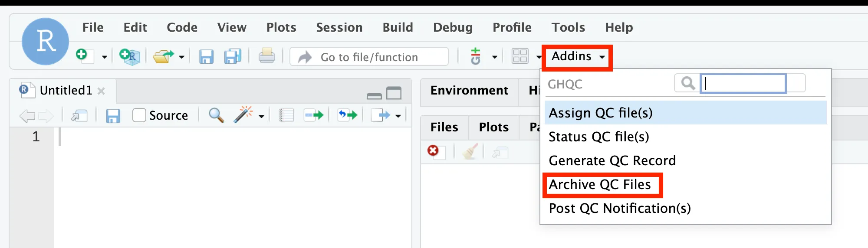Enable Source on Save checkbox
The image size is (868, 248).
click(139, 115)
